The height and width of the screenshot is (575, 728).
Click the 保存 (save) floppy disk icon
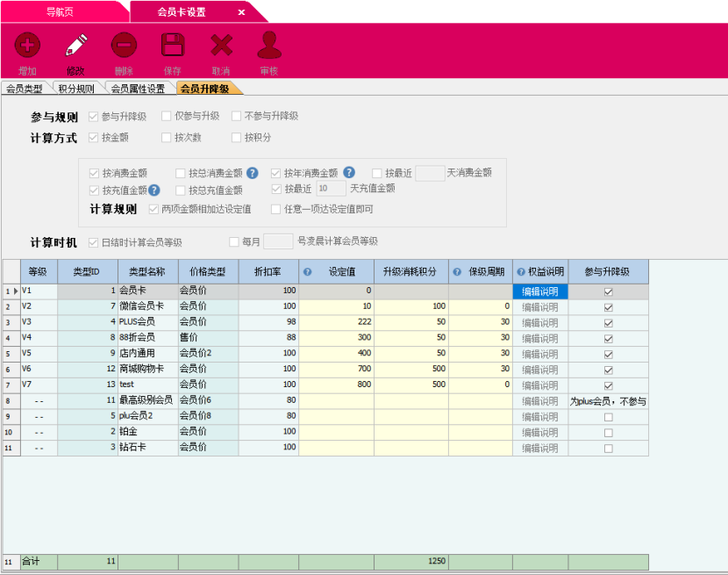tap(173, 45)
